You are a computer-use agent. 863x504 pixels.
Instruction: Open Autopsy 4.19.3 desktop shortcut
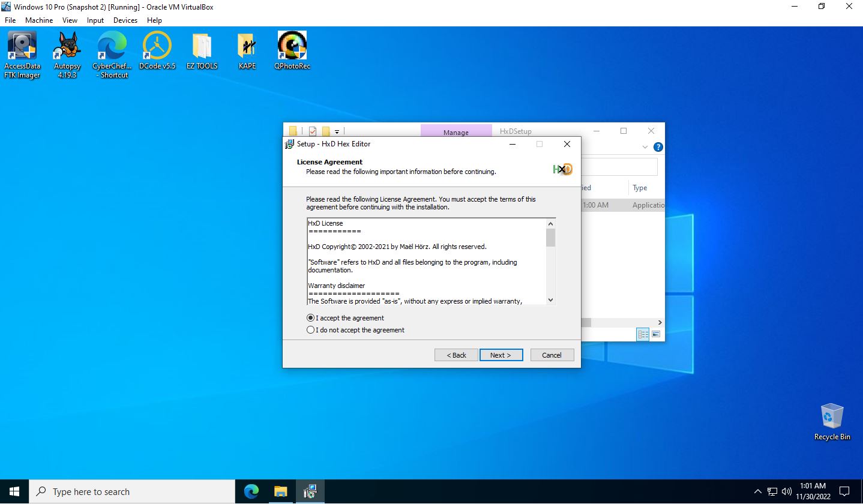pos(67,55)
